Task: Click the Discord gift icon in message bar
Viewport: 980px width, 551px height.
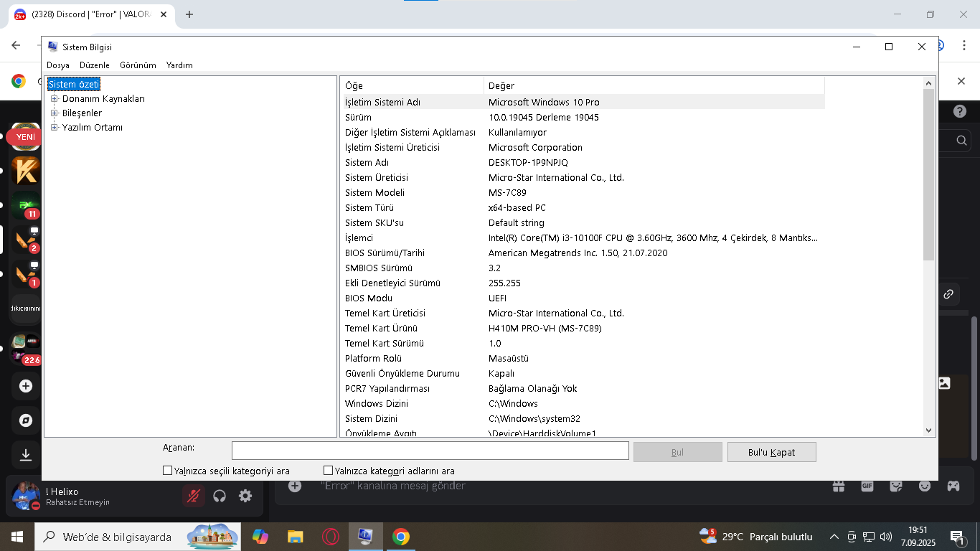Action: (x=839, y=486)
